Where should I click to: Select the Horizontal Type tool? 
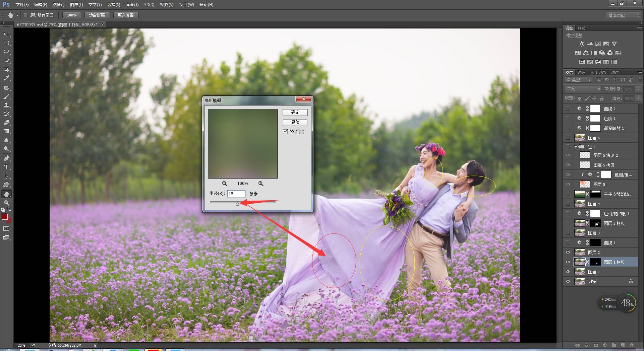point(6,167)
